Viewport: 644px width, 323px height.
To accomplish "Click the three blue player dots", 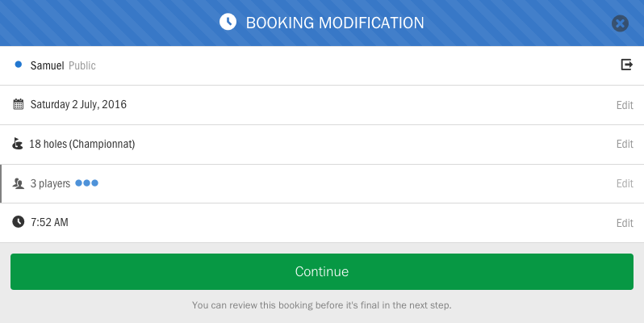I will click(86, 183).
